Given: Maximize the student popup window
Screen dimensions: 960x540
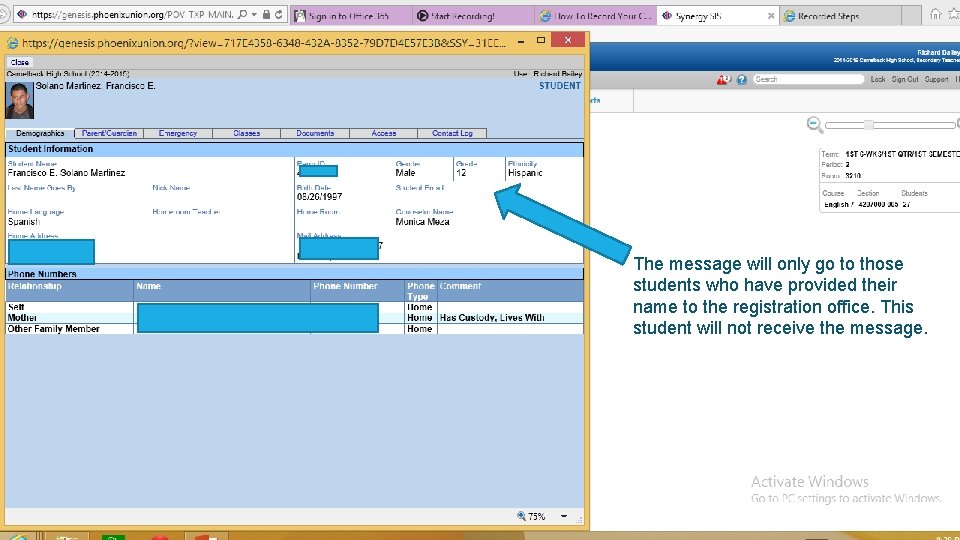Looking at the screenshot, I should [x=541, y=40].
